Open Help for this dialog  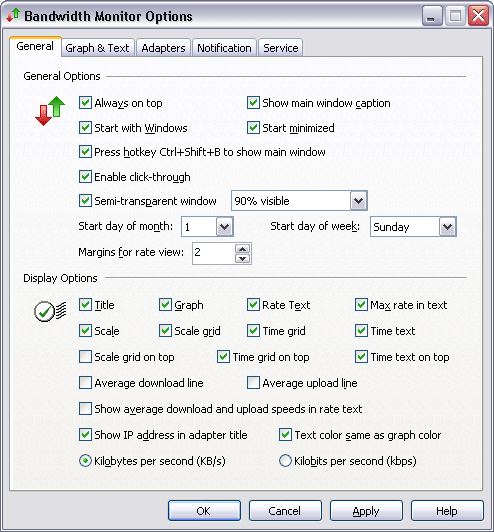(447, 510)
